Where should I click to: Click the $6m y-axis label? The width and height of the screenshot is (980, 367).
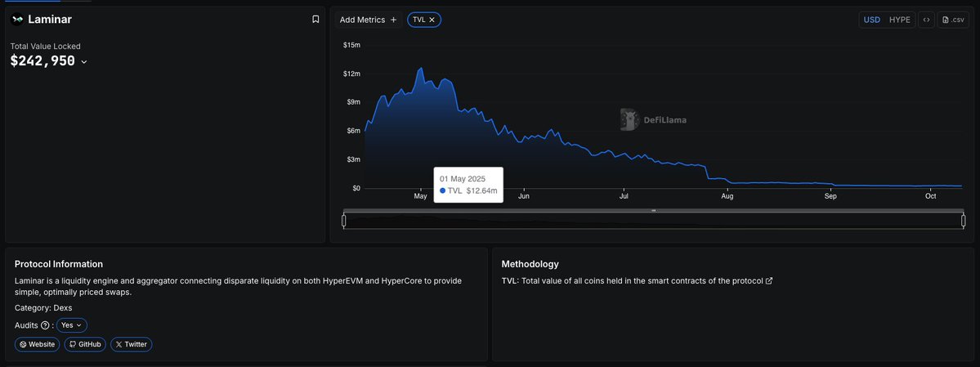[354, 131]
